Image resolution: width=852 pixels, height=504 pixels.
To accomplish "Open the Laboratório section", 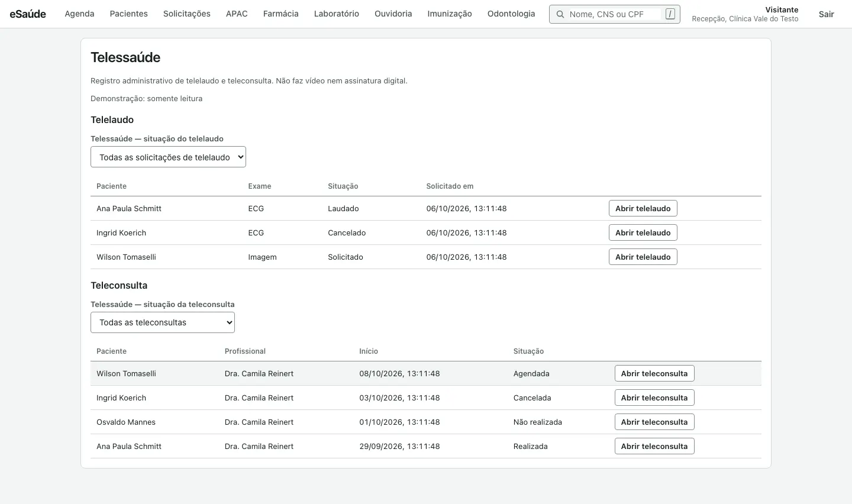I will pyautogui.click(x=337, y=14).
